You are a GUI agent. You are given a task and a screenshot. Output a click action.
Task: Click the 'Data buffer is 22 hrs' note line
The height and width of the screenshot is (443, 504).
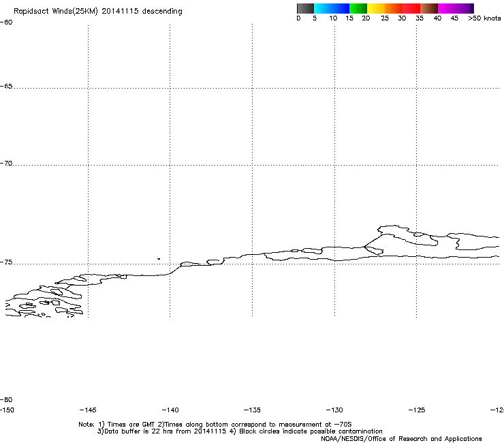click(240, 431)
